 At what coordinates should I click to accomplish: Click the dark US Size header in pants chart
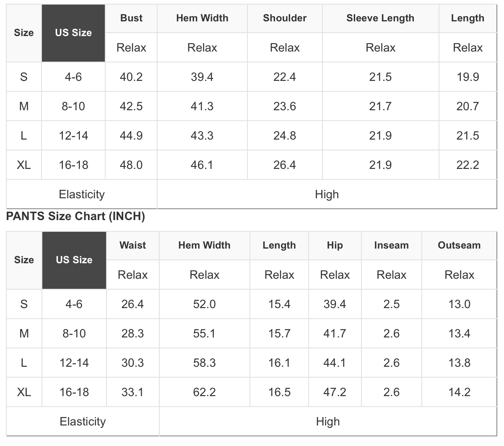pyautogui.click(x=74, y=260)
